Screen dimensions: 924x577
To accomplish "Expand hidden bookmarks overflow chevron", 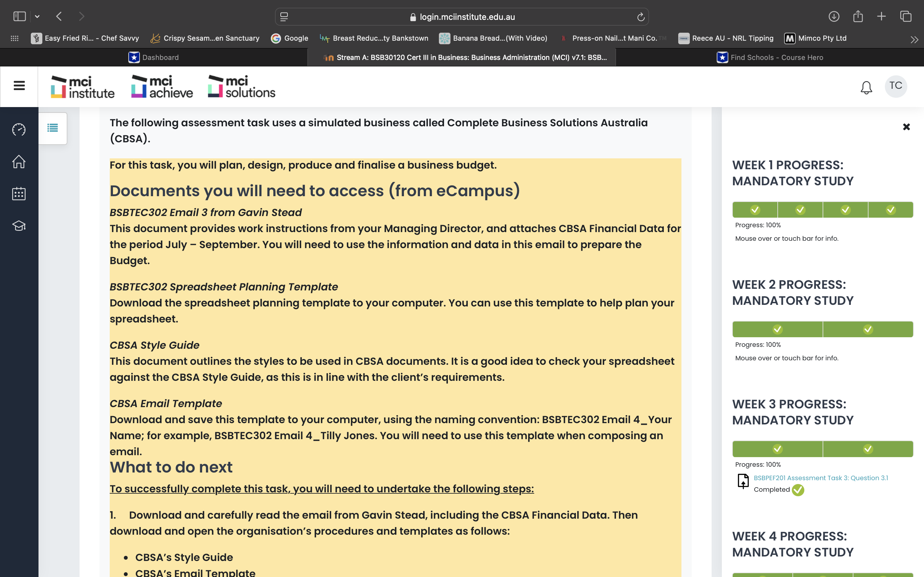I will [x=914, y=39].
